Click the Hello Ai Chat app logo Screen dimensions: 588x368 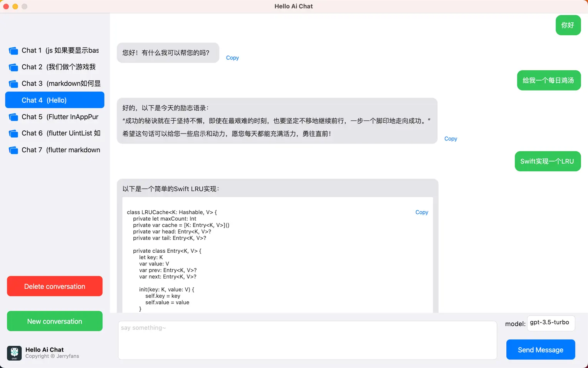14,353
